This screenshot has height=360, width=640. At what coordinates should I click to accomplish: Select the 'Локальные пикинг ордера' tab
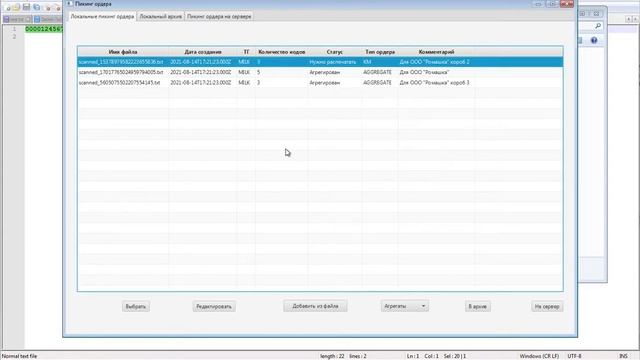[102, 16]
